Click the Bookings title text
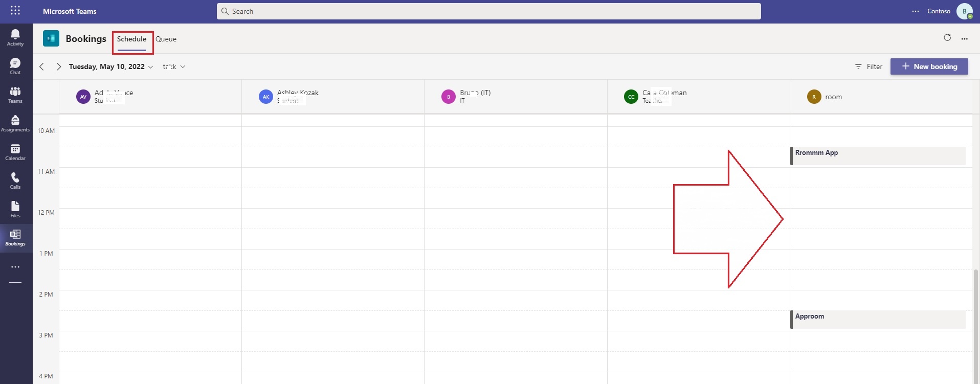Image resolution: width=980 pixels, height=384 pixels. tap(86, 38)
